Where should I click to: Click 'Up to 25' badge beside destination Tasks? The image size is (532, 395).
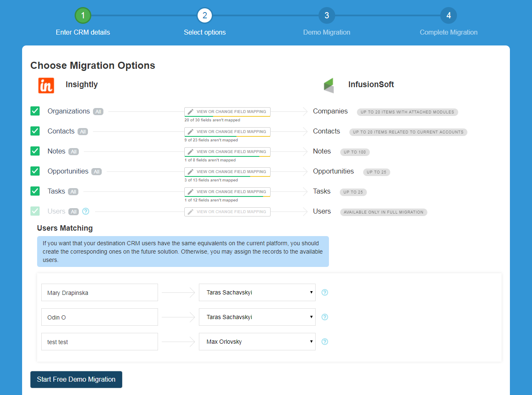(353, 192)
